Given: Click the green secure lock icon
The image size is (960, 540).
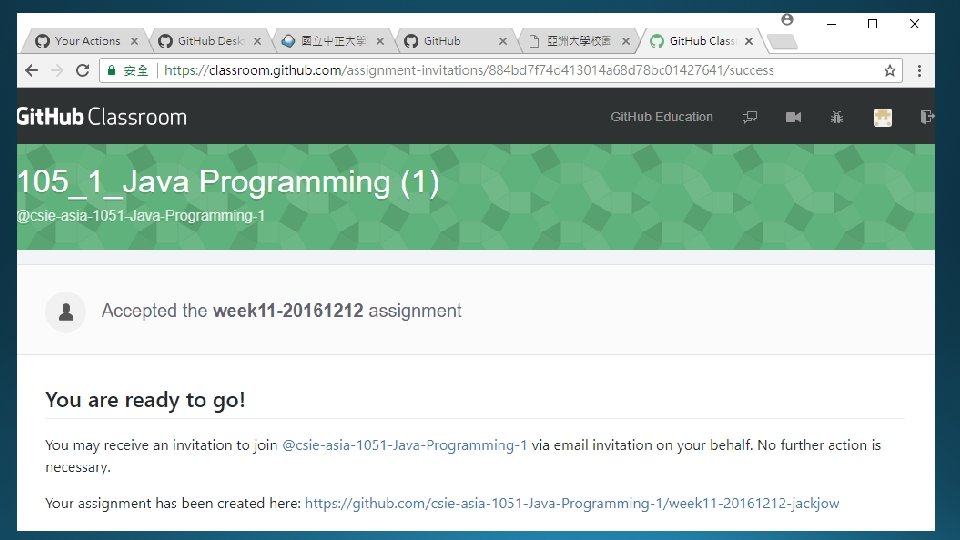Looking at the screenshot, I should 111,70.
